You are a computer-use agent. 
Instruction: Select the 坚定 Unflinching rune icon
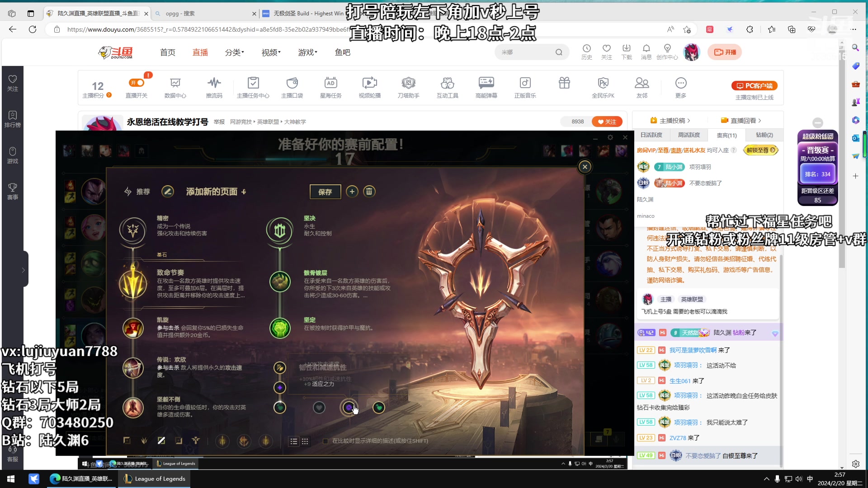pos(280,328)
